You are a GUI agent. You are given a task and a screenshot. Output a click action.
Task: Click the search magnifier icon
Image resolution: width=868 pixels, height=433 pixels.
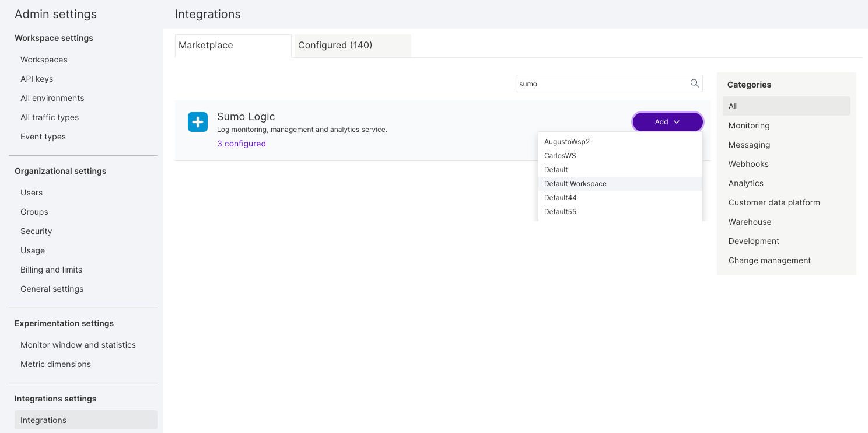[x=694, y=83]
